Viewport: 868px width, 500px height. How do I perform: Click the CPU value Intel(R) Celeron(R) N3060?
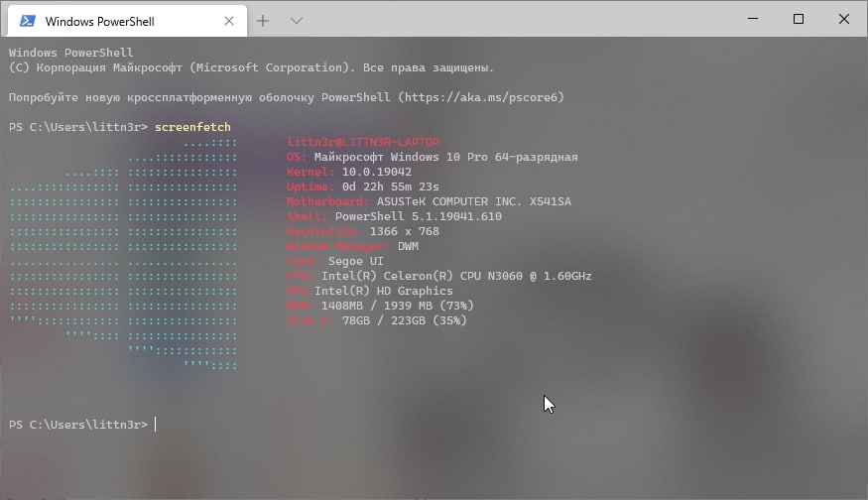click(456, 276)
